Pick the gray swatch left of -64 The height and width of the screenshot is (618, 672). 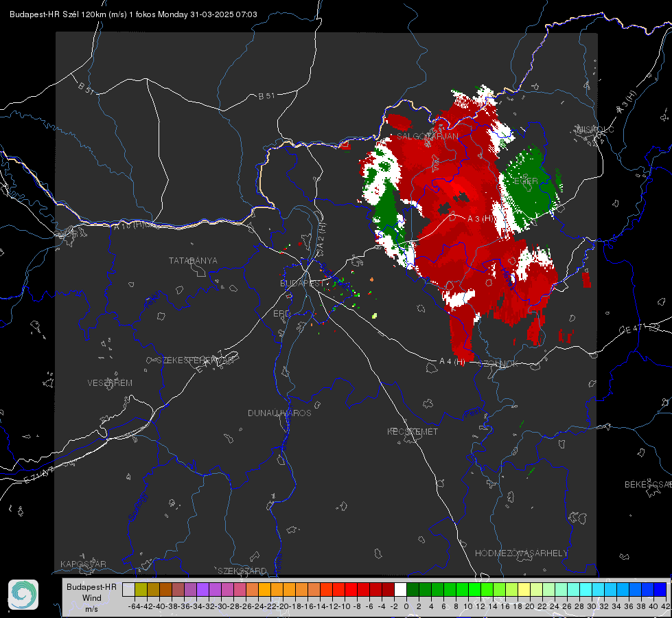(128, 589)
